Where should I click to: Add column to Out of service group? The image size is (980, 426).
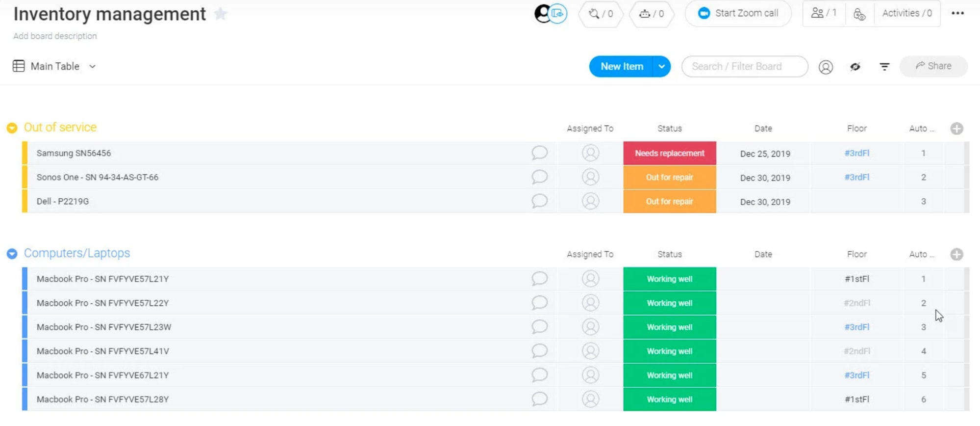[x=956, y=129]
